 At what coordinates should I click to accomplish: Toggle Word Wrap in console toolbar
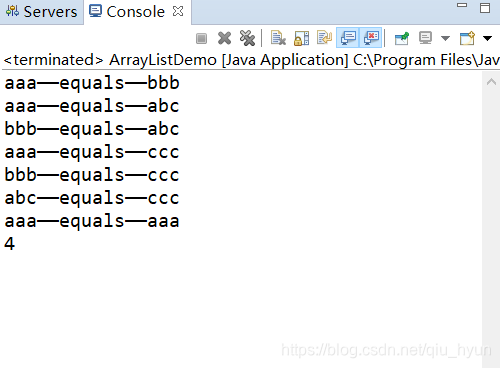tap(324, 38)
